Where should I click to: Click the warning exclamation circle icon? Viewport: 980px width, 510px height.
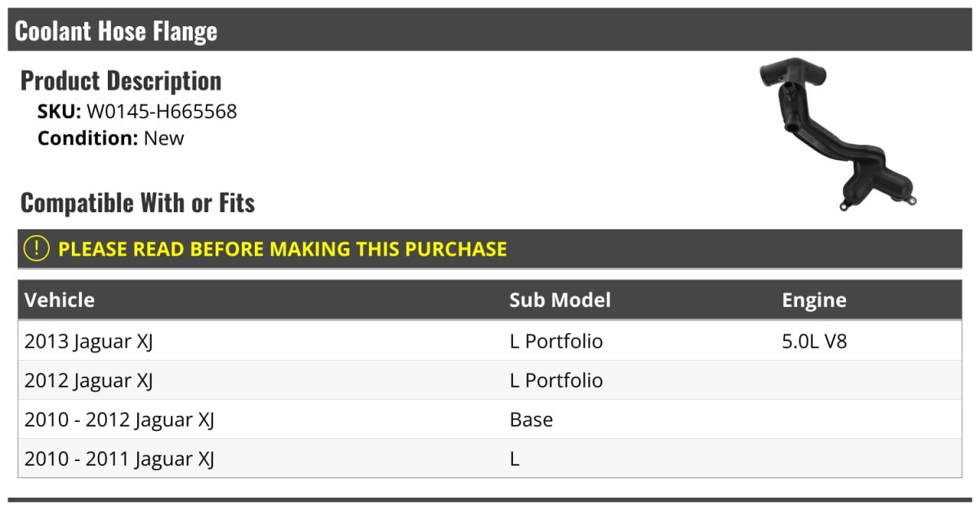pos(37,249)
